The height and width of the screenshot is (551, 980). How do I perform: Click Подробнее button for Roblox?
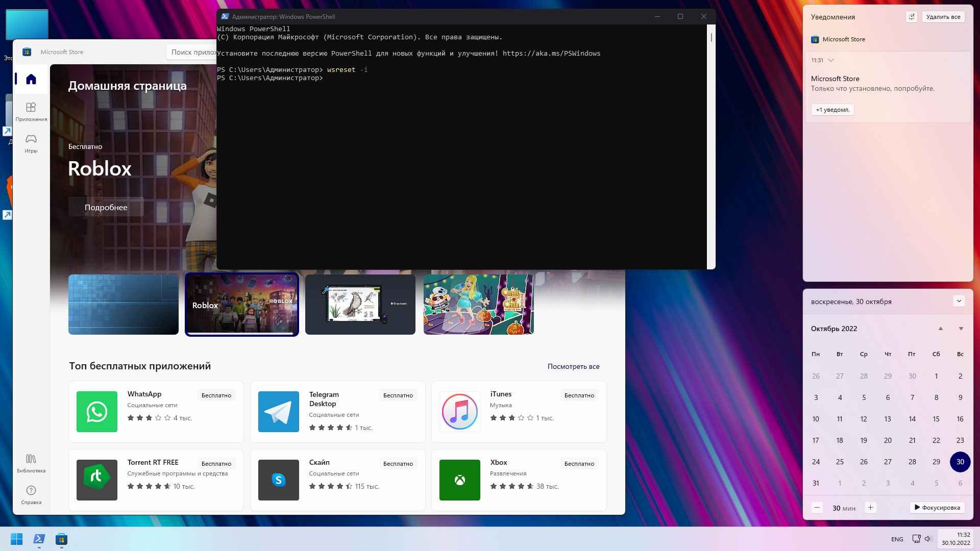106,207
